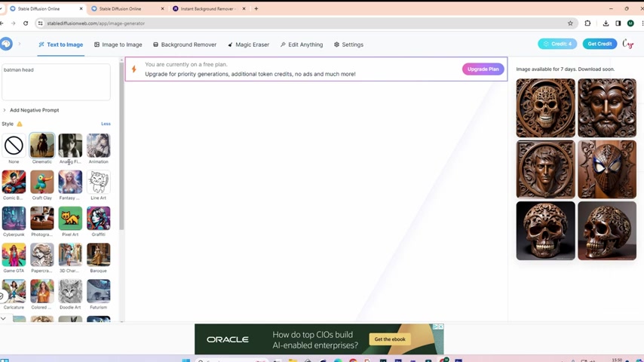Choose the Papercraft style
The width and height of the screenshot is (644, 362).
point(42,255)
